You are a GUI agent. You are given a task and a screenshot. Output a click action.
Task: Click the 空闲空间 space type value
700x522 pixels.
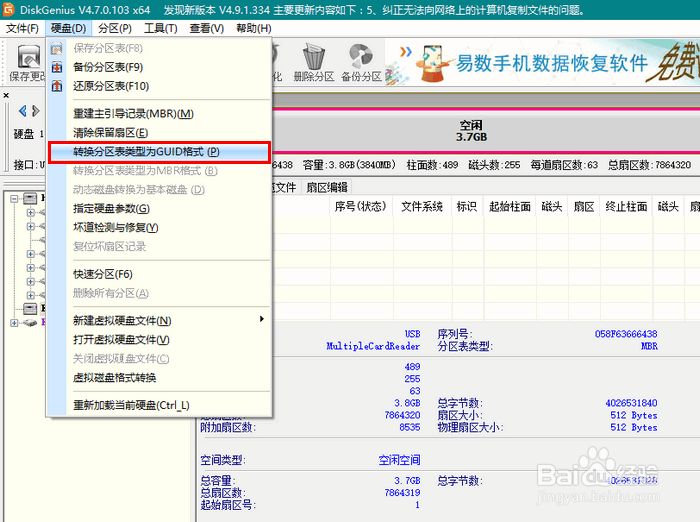click(400, 460)
